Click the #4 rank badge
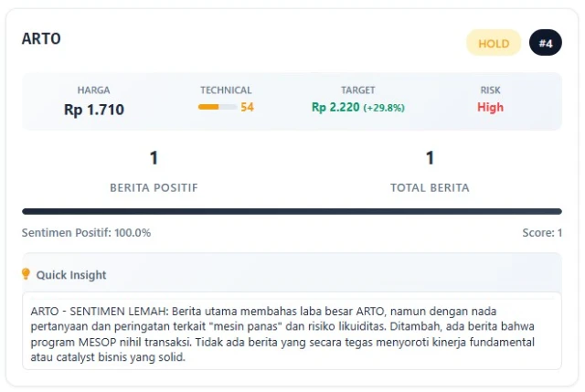Image resolution: width=585 pixels, height=392 pixels. [546, 43]
